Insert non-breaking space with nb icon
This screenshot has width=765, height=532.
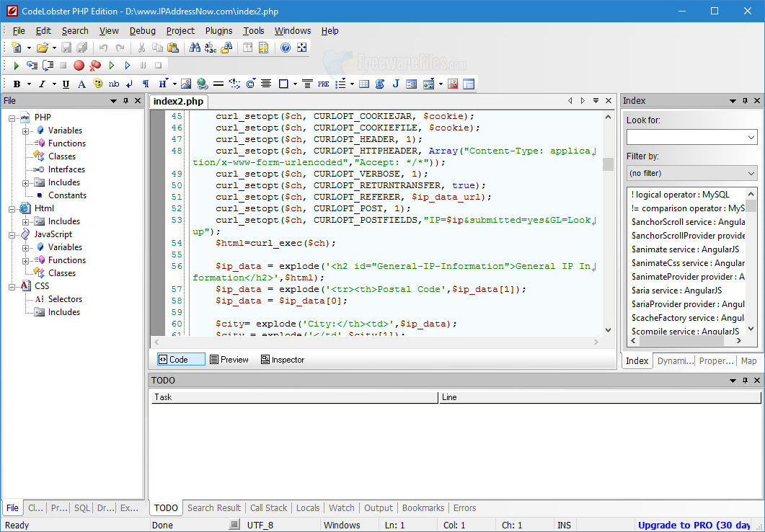114,84
